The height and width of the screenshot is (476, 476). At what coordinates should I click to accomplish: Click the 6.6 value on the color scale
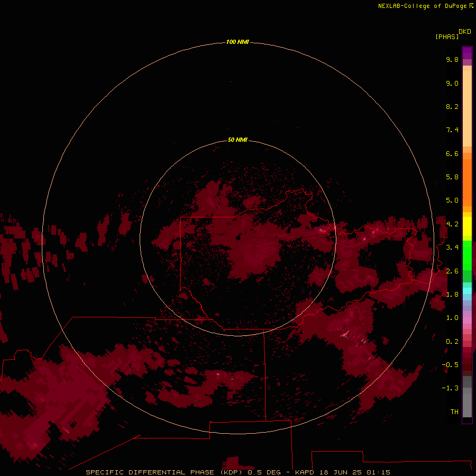tap(452, 153)
